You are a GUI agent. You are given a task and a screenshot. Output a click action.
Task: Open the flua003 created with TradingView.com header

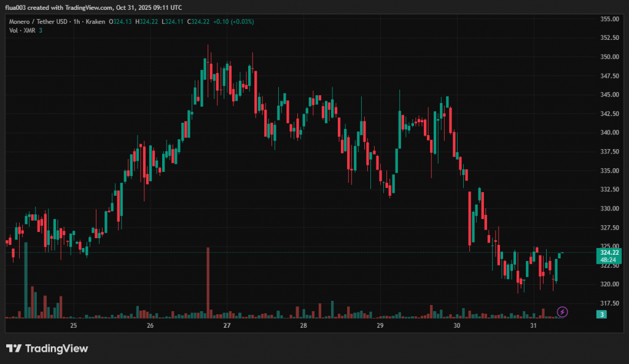(93, 7)
